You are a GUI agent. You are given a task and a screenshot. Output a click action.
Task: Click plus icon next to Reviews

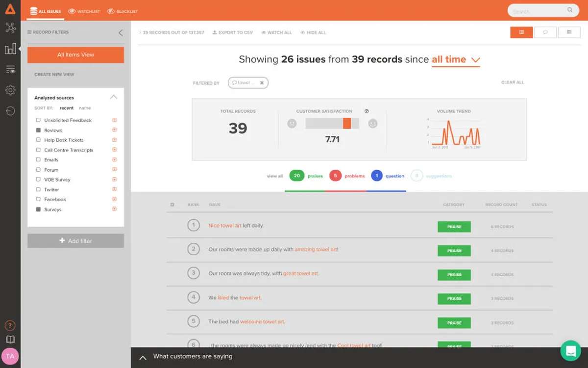114,130
